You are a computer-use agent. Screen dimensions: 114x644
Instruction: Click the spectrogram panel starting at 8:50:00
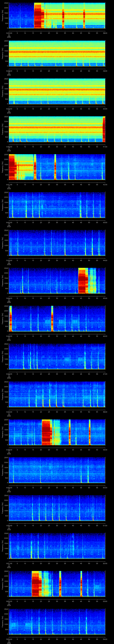click(x=57, y=508)
